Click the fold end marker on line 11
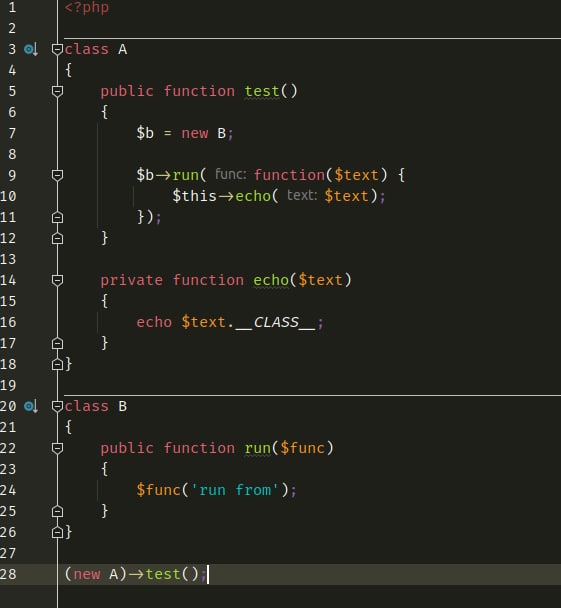 (57, 217)
